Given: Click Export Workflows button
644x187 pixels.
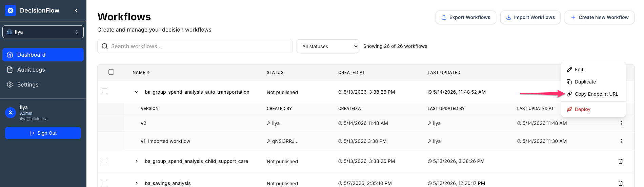Looking at the screenshot, I should (x=466, y=17).
